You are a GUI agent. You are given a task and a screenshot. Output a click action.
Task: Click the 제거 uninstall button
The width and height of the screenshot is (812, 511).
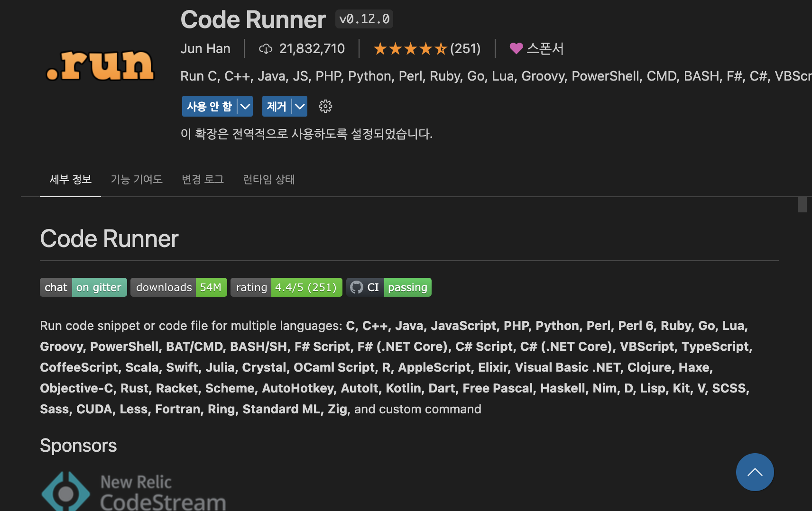(x=277, y=106)
